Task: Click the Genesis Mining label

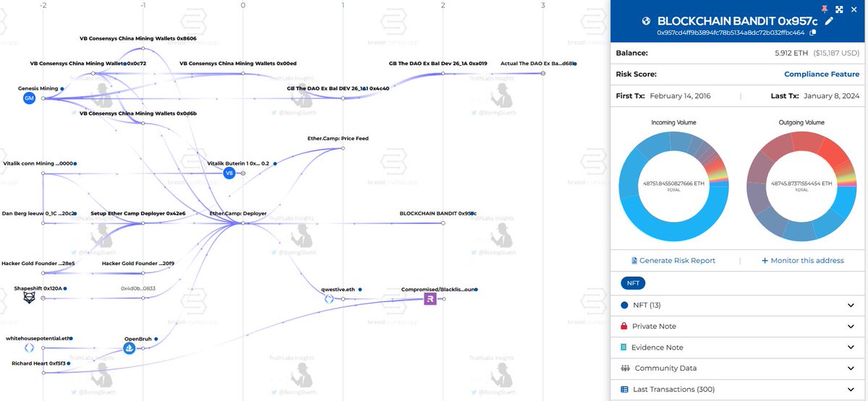Action: 38,88
